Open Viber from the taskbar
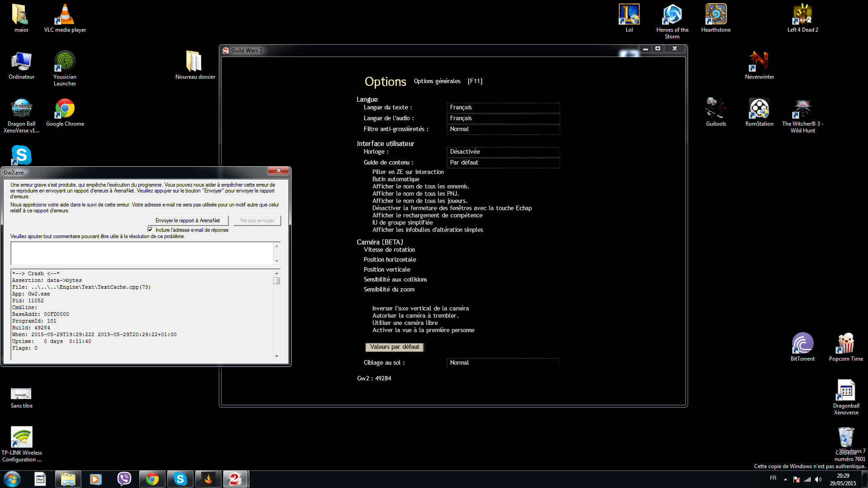Viewport: 868px width, 488px height. pos(124,479)
